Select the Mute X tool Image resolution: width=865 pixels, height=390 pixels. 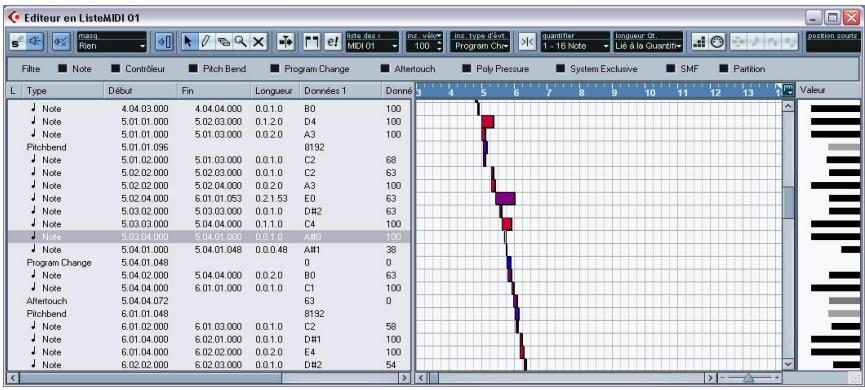[x=259, y=42]
